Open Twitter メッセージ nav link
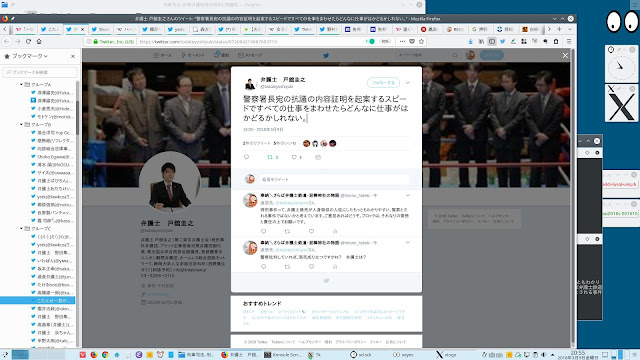The image size is (640, 360). [250, 55]
